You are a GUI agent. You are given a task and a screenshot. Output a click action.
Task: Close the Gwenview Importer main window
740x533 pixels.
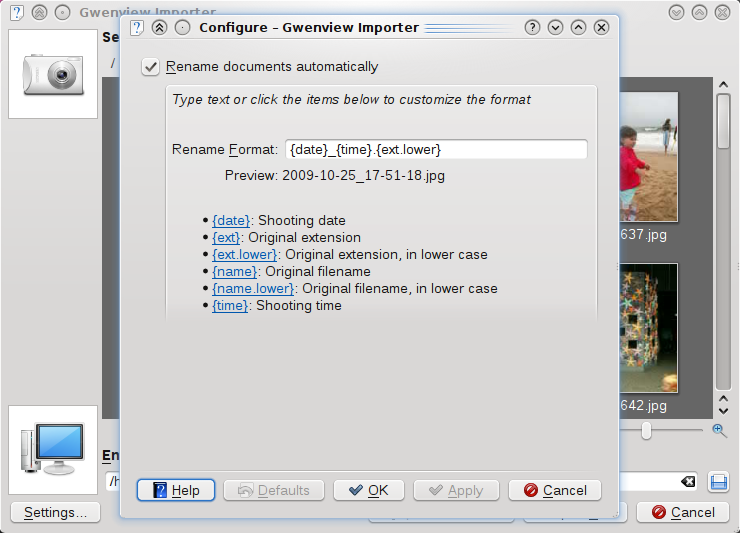tap(722, 12)
